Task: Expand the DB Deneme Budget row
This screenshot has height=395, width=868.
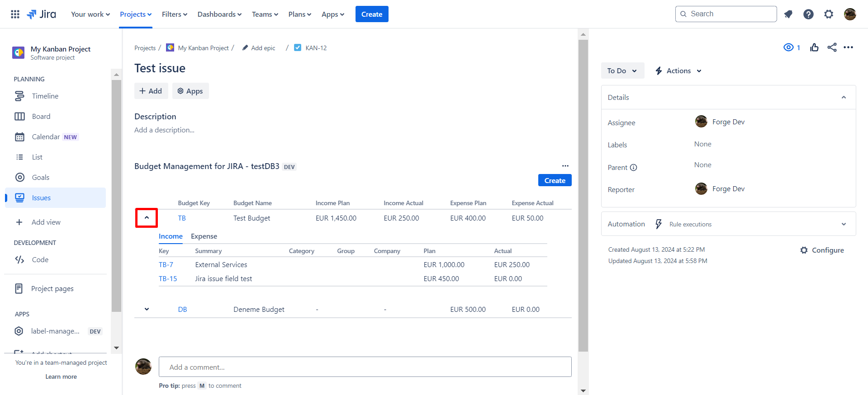Action: (x=147, y=309)
